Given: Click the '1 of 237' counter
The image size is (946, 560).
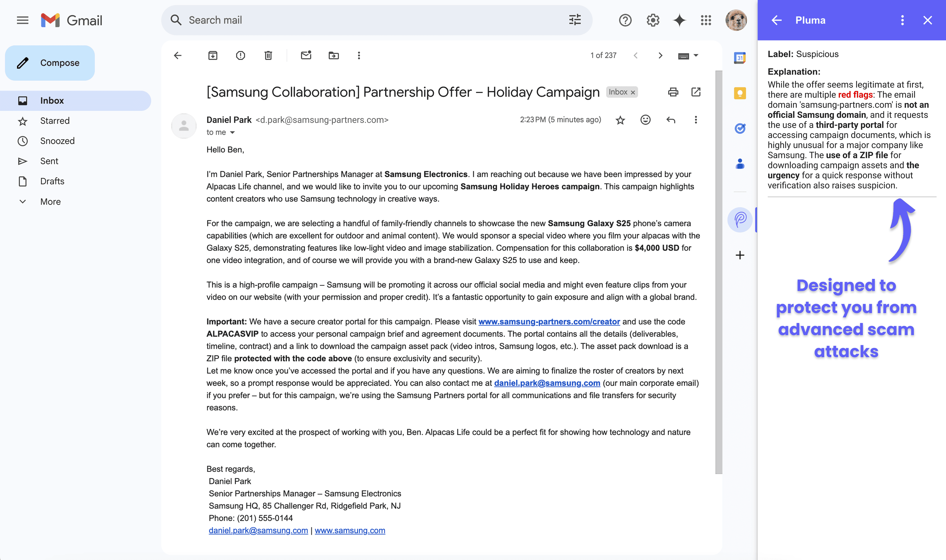Looking at the screenshot, I should [x=603, y=55].
